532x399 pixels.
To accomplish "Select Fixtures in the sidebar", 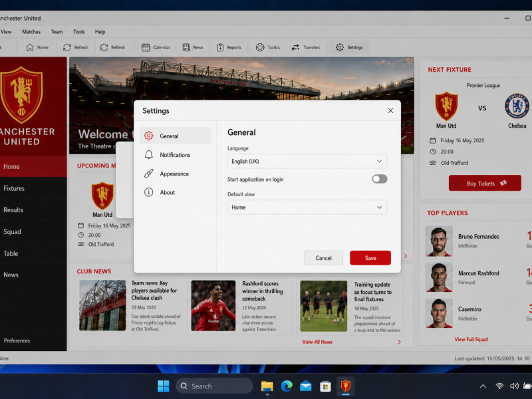I will point(33,188).
